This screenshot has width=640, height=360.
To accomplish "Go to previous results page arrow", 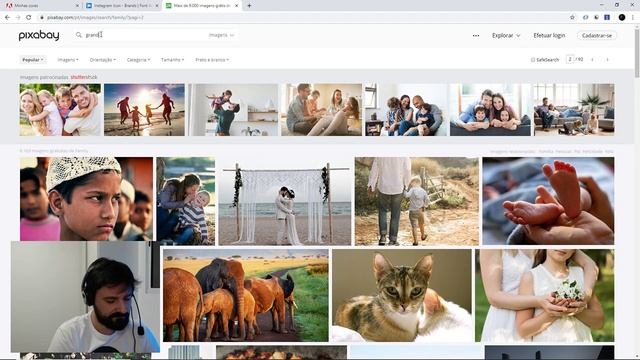I will tap(592, 60).
